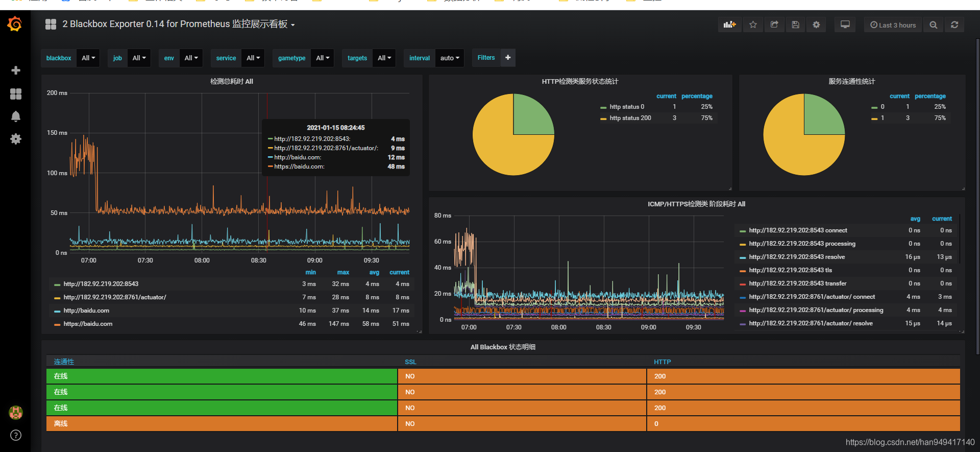The width and height of the screenshot is (980, 452).
Task: Toggle series http://182.92.219.202:8543 in left legend
Action: (x=101, y=284)
